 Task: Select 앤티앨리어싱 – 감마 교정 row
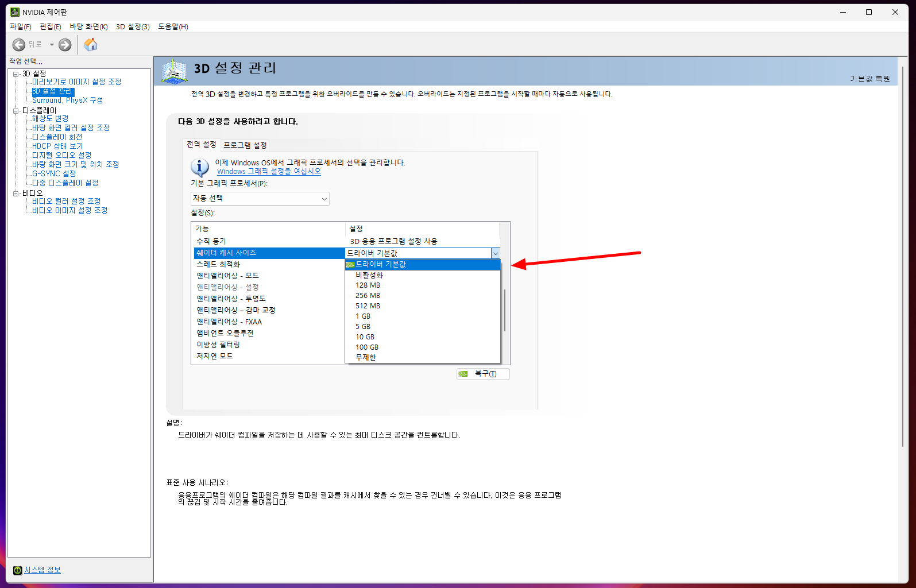tap(269, 310)
